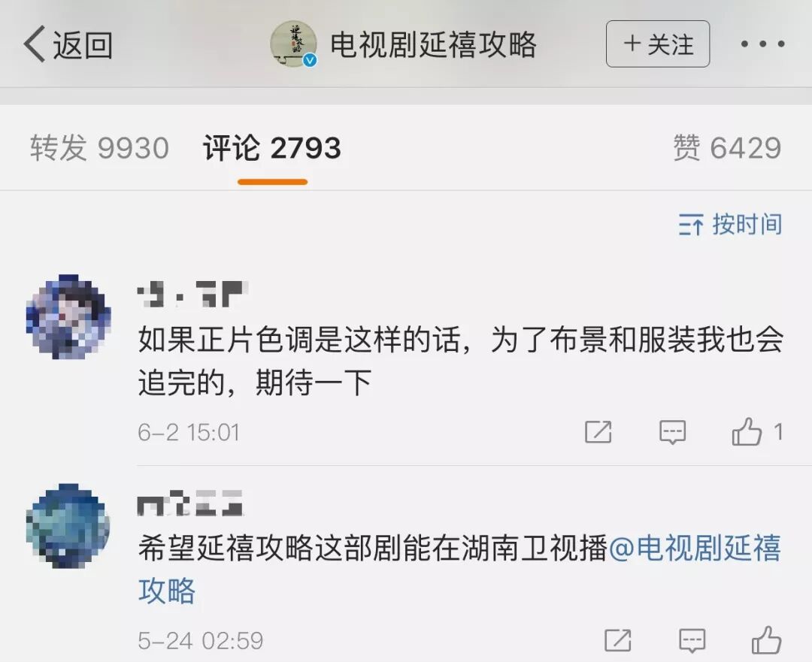The width and height of the screenshot is (812, 662).
Task: Repost the 6-2 15:01 comment via share icon
Action: [598, 431]
